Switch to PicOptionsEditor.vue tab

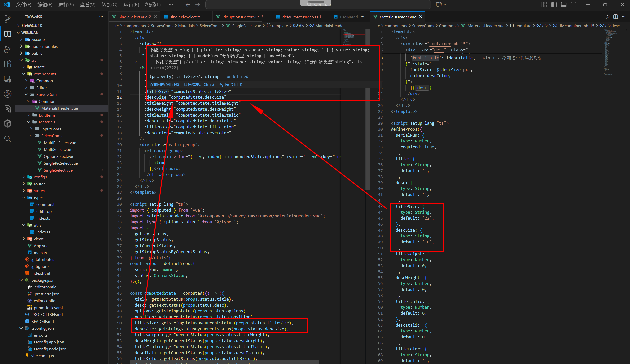point(241,17)
